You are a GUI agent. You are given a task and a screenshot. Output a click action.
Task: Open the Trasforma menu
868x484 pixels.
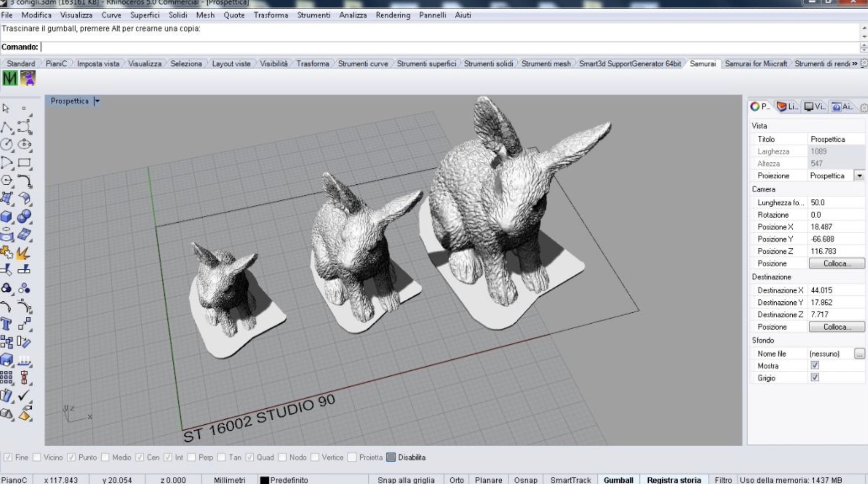(x=271, y=15)
